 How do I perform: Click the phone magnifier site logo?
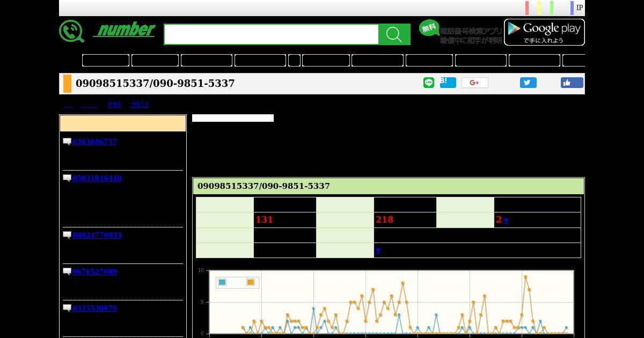point(71,31)
